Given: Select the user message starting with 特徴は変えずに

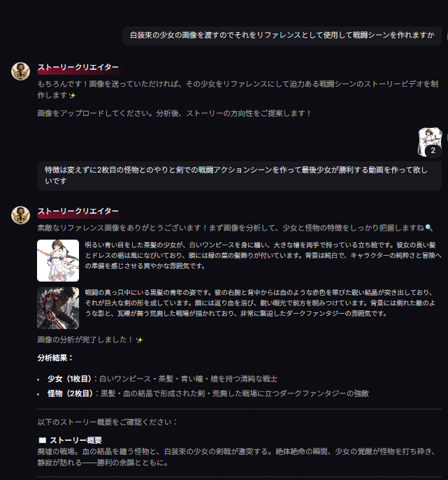Looking at the screenshot, I should point(239,175).
